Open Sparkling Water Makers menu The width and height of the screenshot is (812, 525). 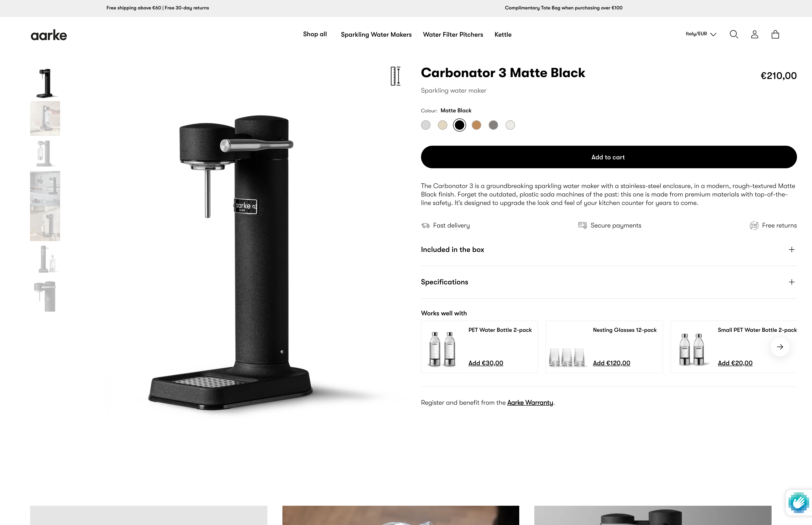coord(376,35)
